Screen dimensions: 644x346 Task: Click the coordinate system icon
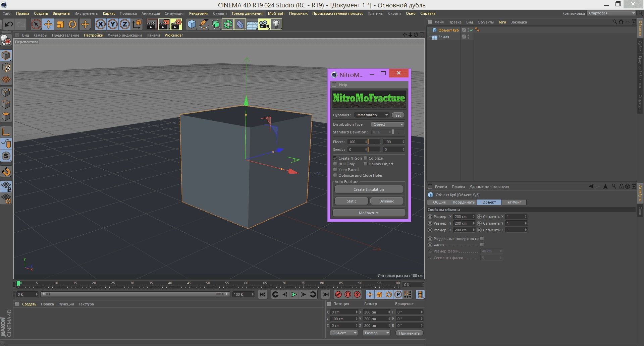click(x=137, y=24)
